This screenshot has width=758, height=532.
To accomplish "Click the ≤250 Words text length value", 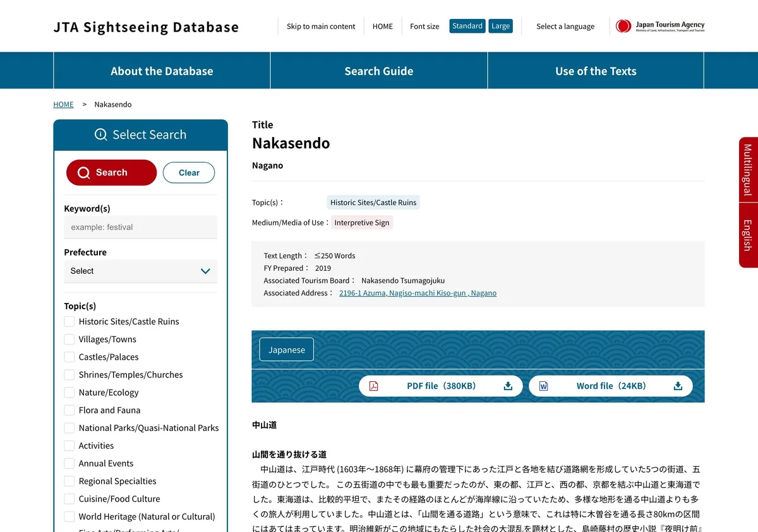I will pos(335,256).
